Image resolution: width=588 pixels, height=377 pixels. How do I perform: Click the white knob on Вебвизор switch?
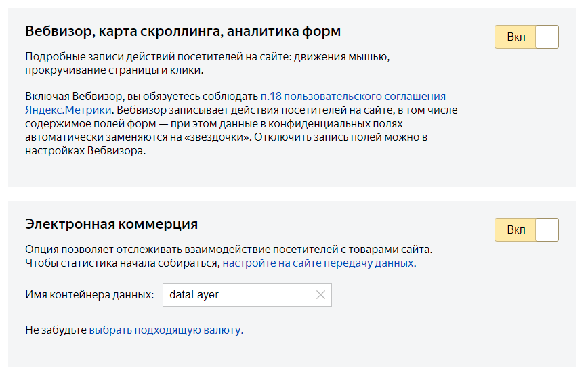(547, 37)
